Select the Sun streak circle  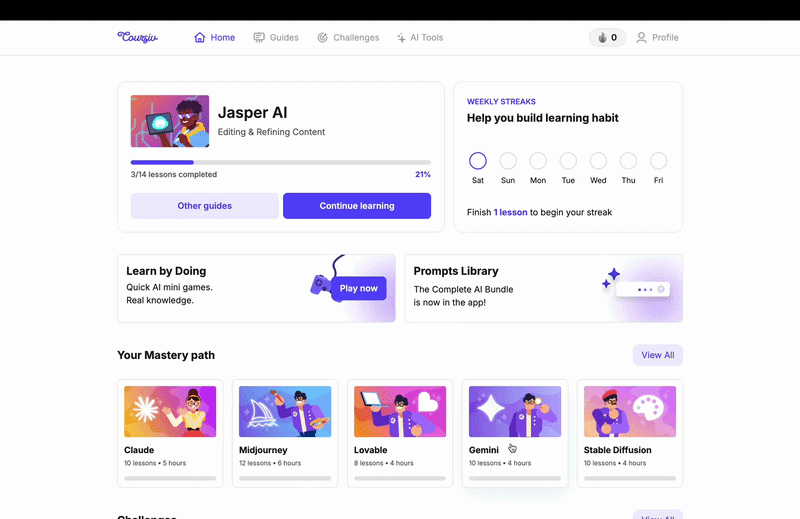[x=508, y=161]
